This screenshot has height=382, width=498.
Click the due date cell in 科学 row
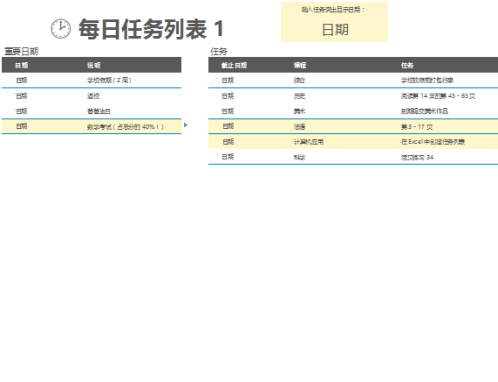[228, 157]
